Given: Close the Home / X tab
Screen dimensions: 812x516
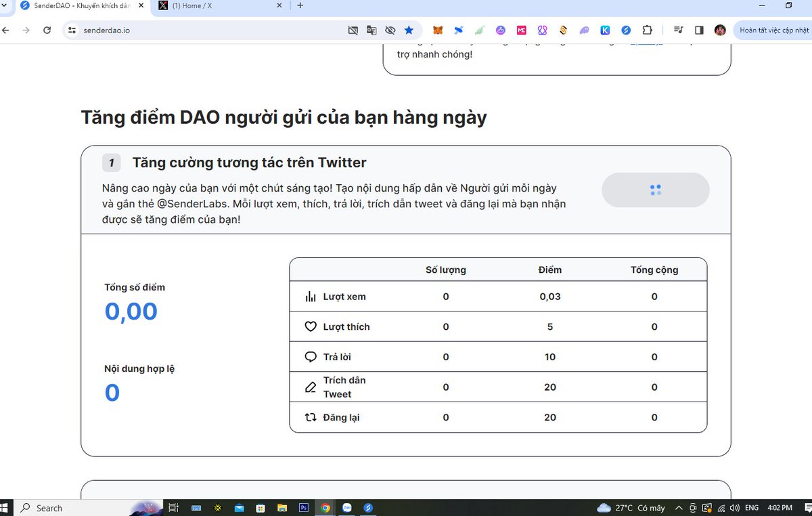Looking at the screenshot, I should tap(279, 5).
